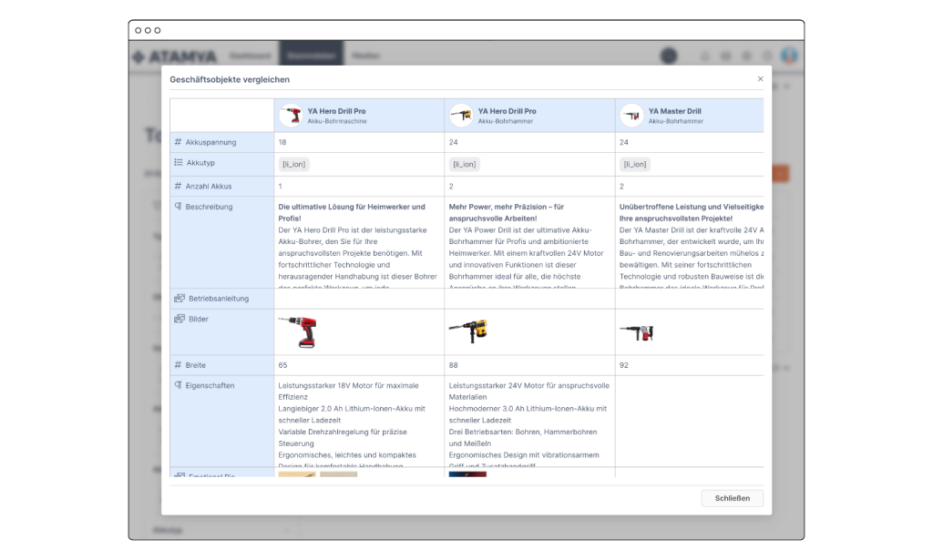
Task: Click 'Leistungsstarker 18V Motor für maximale Effizienz' text
Action: [349, 392]
